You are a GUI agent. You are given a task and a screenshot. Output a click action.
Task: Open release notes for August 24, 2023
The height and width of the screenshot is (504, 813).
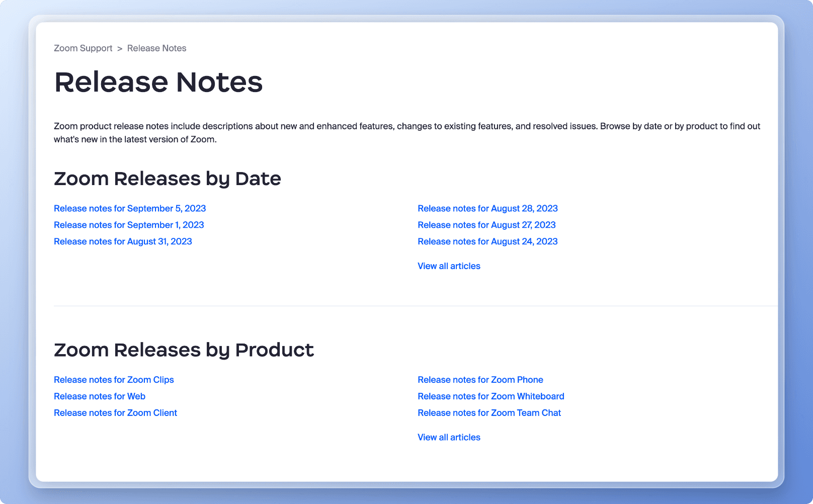tap(487, 241)
